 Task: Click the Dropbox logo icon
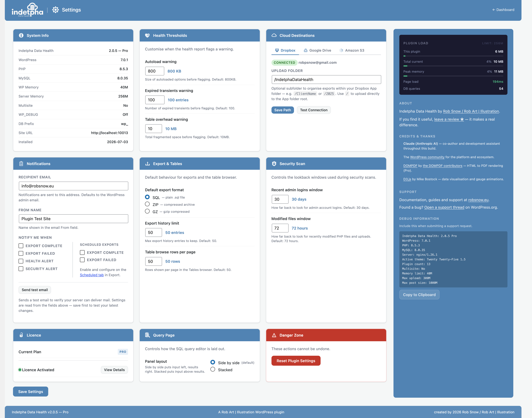click(277, 50)
